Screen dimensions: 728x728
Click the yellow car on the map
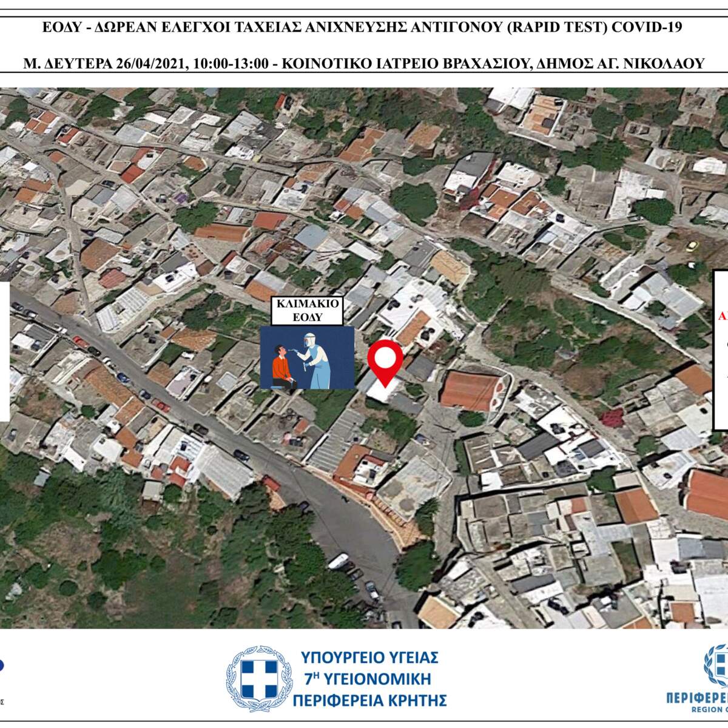[x=692, y=246]
